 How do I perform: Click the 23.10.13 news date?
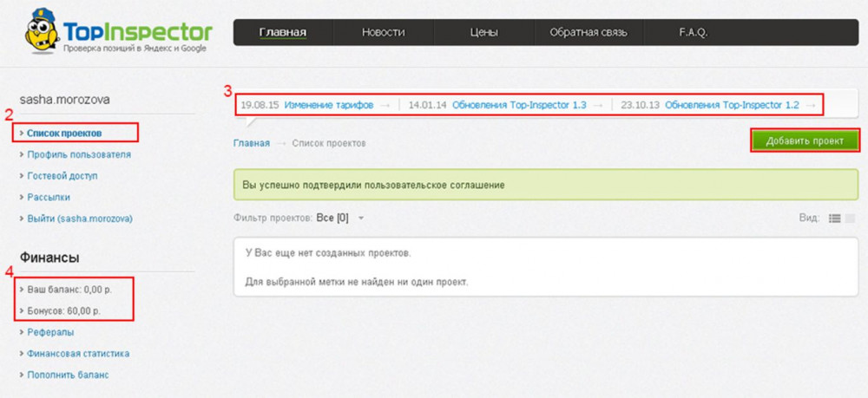(x=641, y=105)
